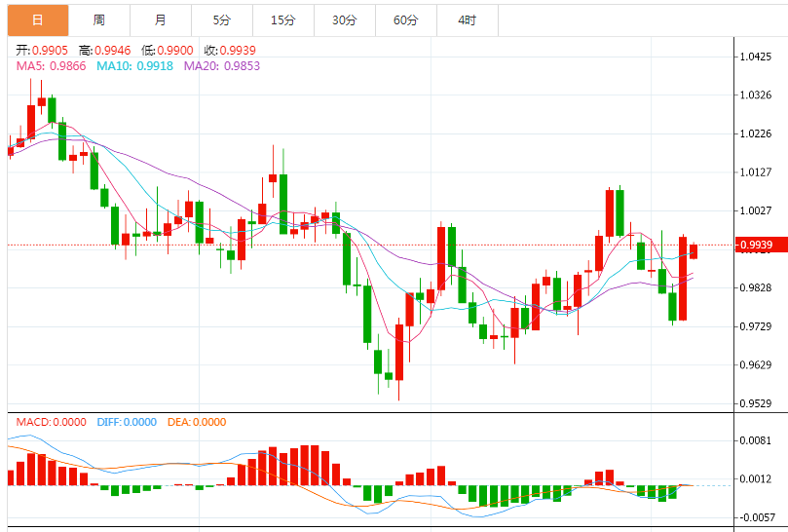The image size is (788, 532).
Task: Switch to the 月 monthly tab
Action: (x=161, y=20)
